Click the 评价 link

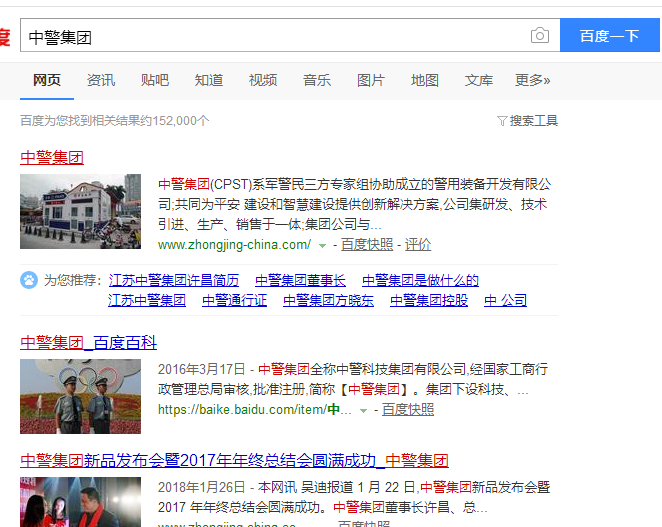coord(418,244)
